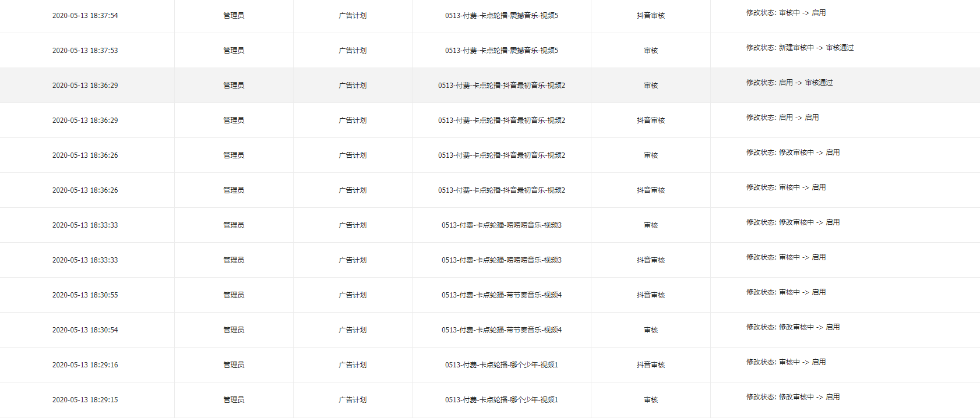Click status change '启用 -> 审核通过'
Viewport: 980px width, 418px height.
[x=805, y=83]
